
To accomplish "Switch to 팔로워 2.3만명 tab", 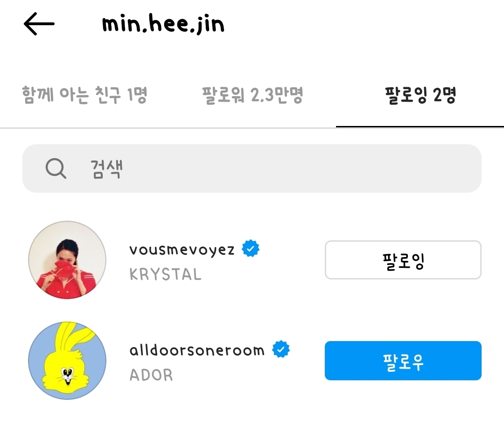I will (252, 95).
